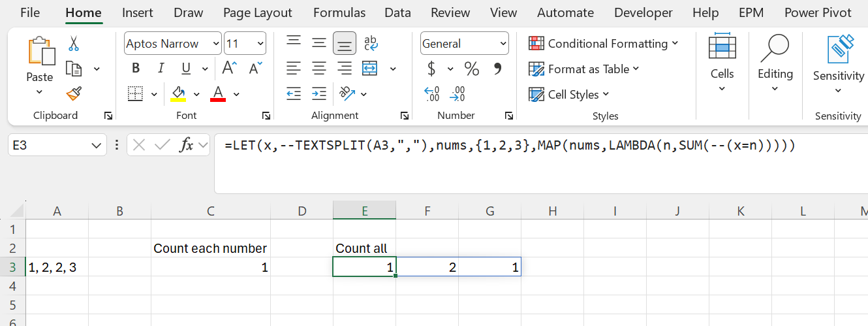Image resolution: width=868 pixels, height=326 pixels.
Task: Toggle Bottom Align button
Action: [x=345, y=44]
